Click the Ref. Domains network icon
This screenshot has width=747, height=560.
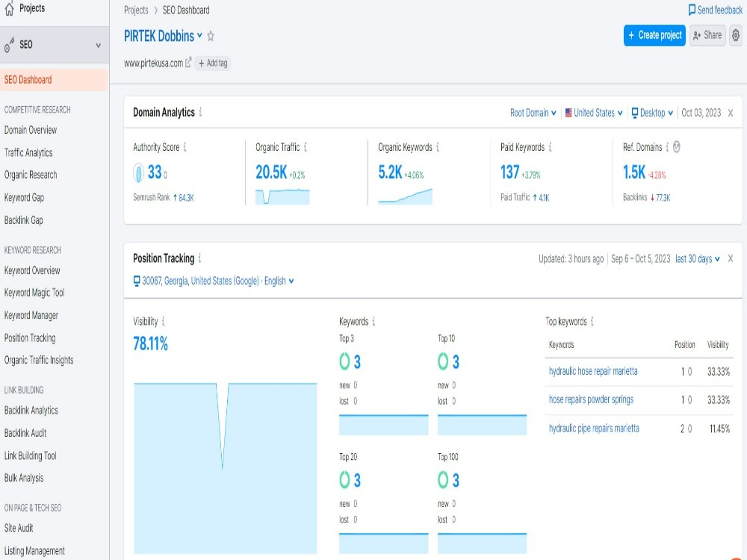click(x=677, y=147)
